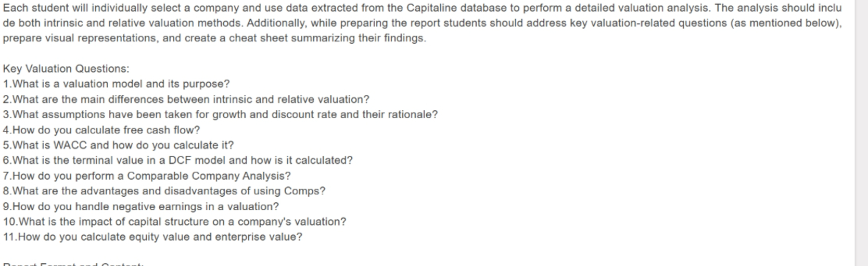The image size is (868, 266).
Task: Click the phrase 'cheat sheet' in the intro paragraph
Action: pyautogui.click(x=258, y=39)
